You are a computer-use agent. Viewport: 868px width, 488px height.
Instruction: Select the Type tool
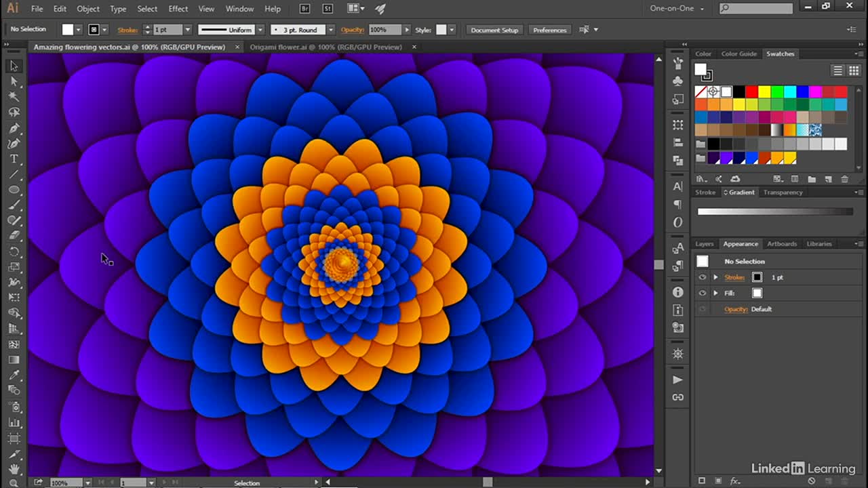coord(14,159)
